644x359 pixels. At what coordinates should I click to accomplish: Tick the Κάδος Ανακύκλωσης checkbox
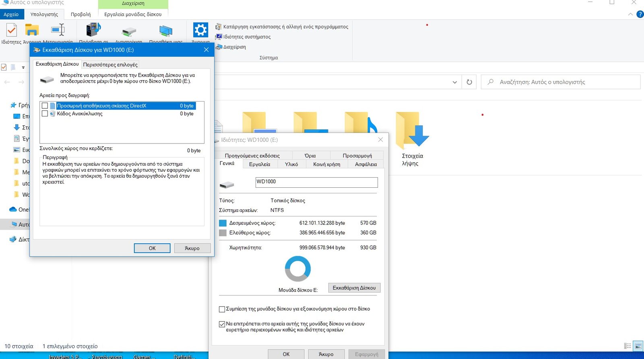coord(45,114)
